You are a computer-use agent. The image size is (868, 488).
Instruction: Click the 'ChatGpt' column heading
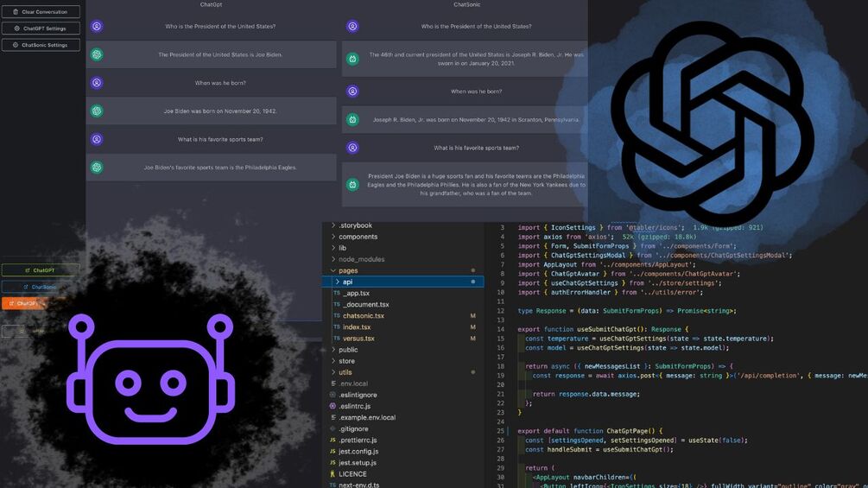click(211, 4)
